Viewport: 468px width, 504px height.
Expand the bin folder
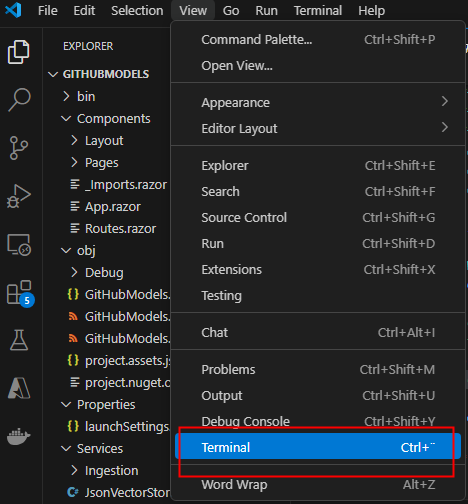click(86, 96)
